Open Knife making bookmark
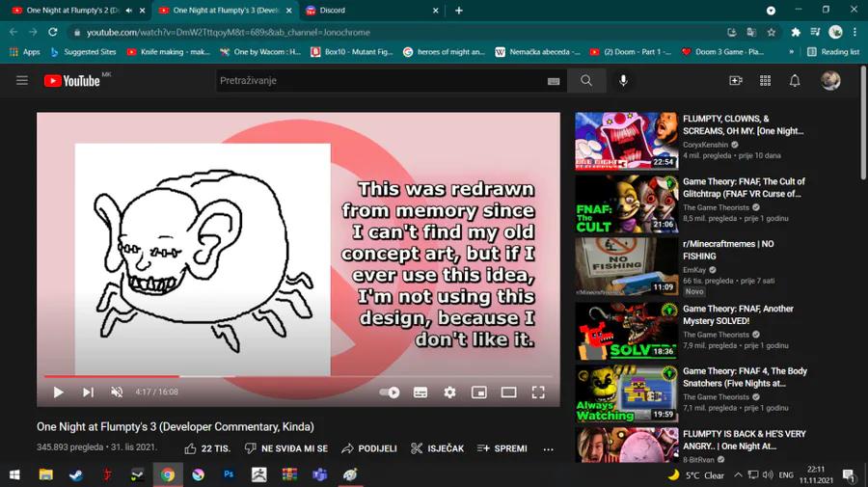 [168, 51]
